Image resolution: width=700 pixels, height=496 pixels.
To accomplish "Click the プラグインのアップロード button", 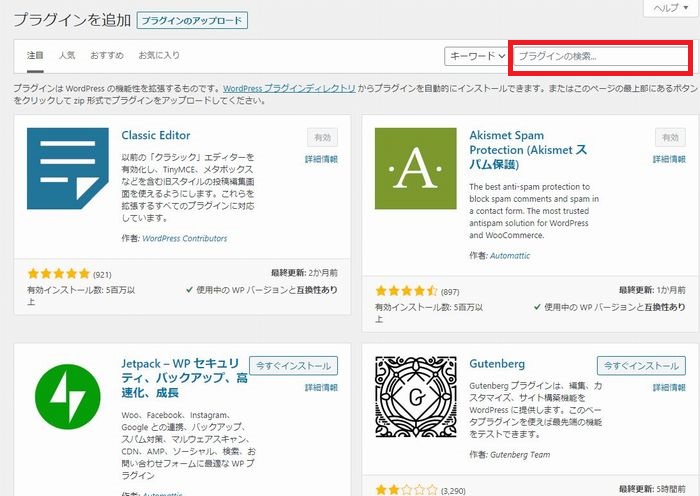I will [192, 21].
